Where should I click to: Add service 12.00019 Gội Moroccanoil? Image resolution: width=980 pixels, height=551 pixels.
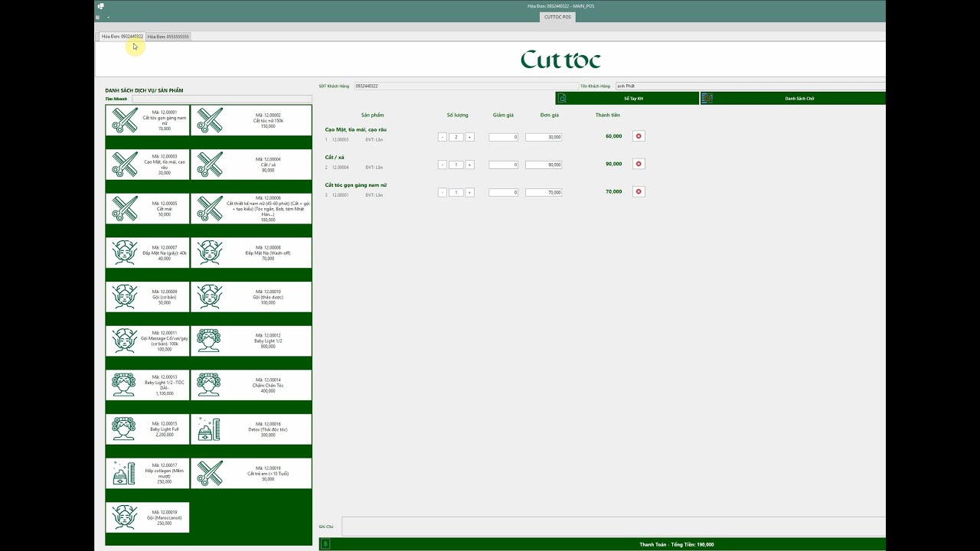tap(147, 517)
